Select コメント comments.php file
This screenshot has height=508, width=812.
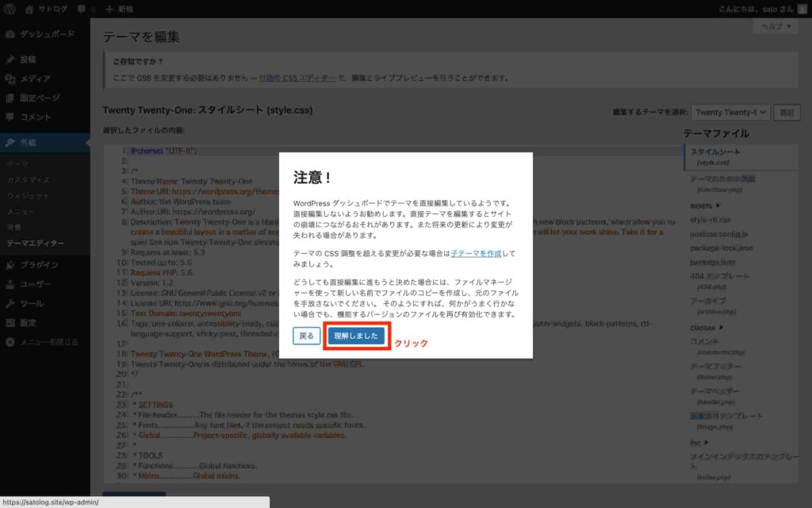tap(717, 346)
